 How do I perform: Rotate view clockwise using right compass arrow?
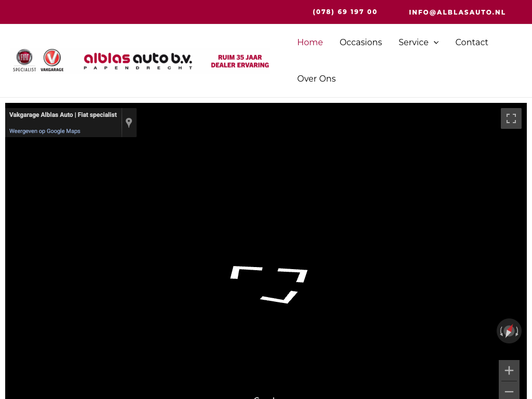tap(517, 331)
